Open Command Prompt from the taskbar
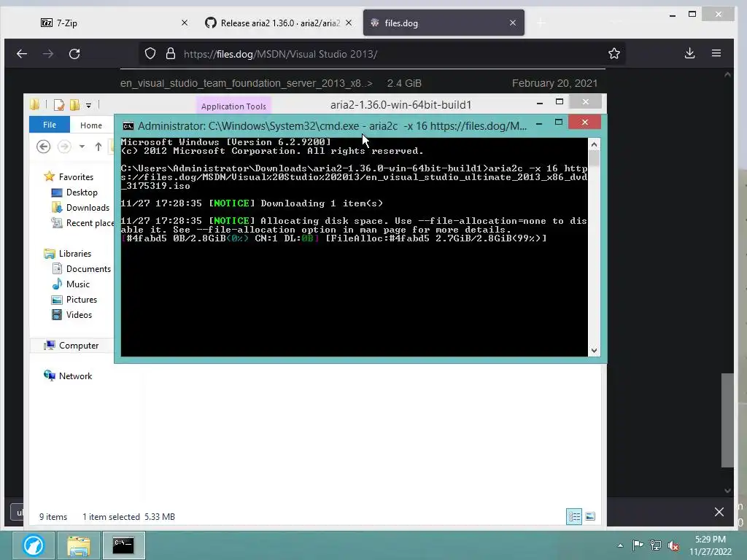The height and width of the screenshot is (560, 747). pyautogui.click(x=123, y=545)
